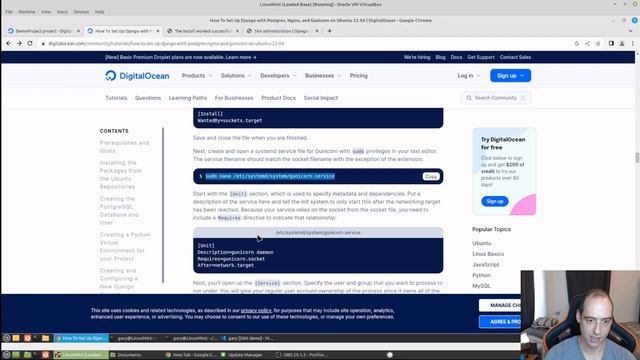
Task: Close the DemoProject project tab
Action: point(79,31)
